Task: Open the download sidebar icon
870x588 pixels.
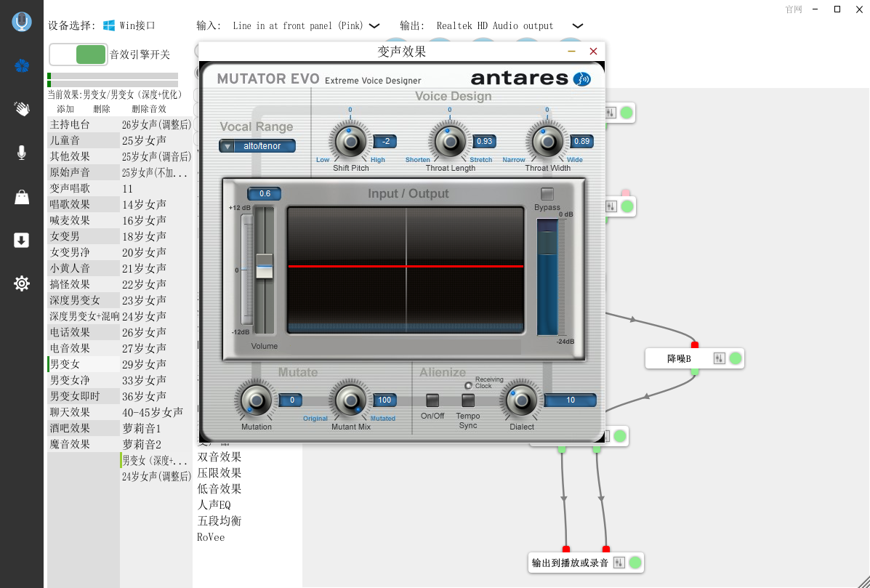Action: point(22,240)
